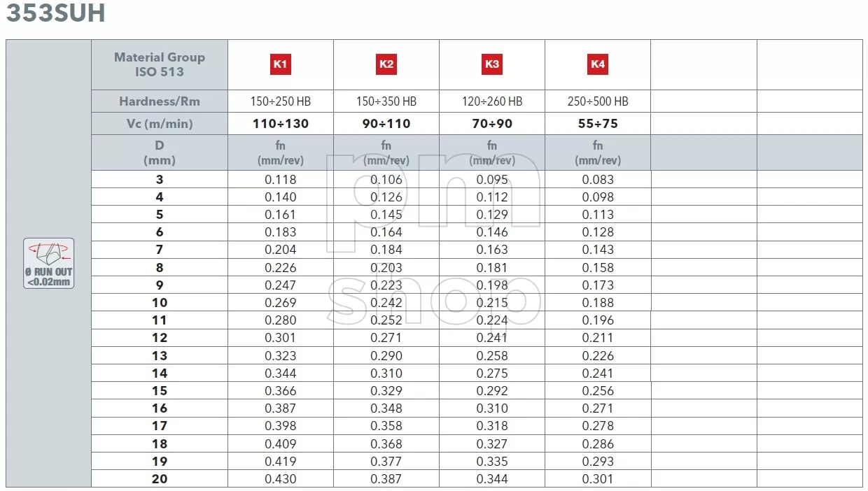The height and width of the screenshot is (491, 868).
Task: Select the 55÷75 cutting speed value
Action: point(598,124)
